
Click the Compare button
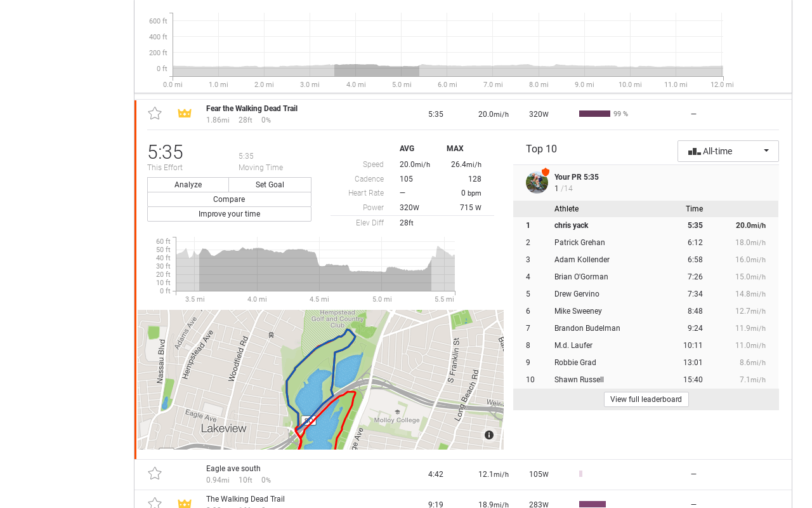229,199
